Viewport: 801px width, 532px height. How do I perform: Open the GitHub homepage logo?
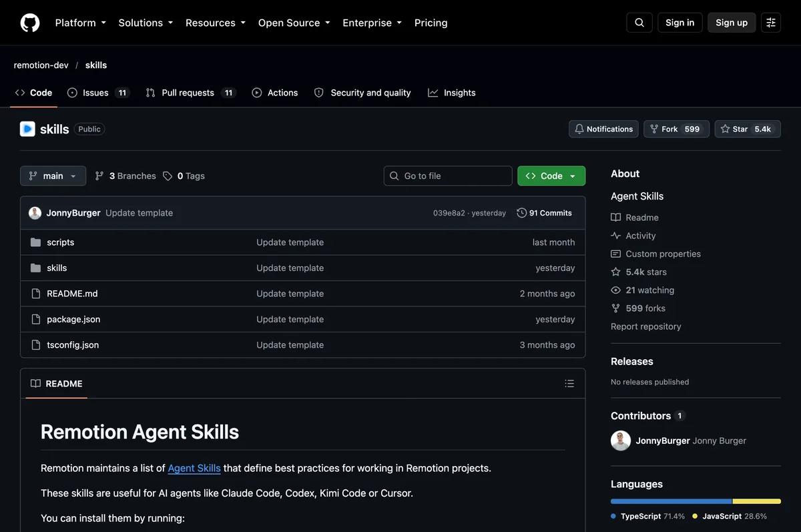tap(30, 23)
